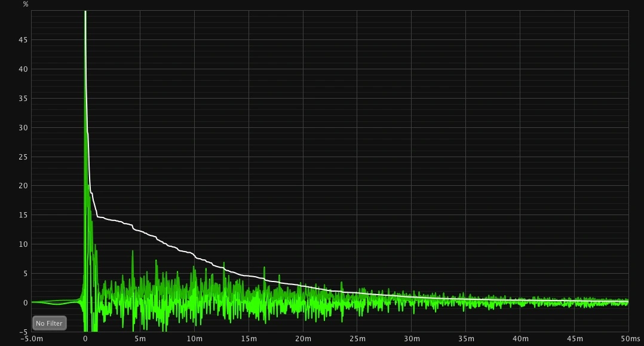
Task: Click the 35m tick on time axis
Action: pos(466,339)
